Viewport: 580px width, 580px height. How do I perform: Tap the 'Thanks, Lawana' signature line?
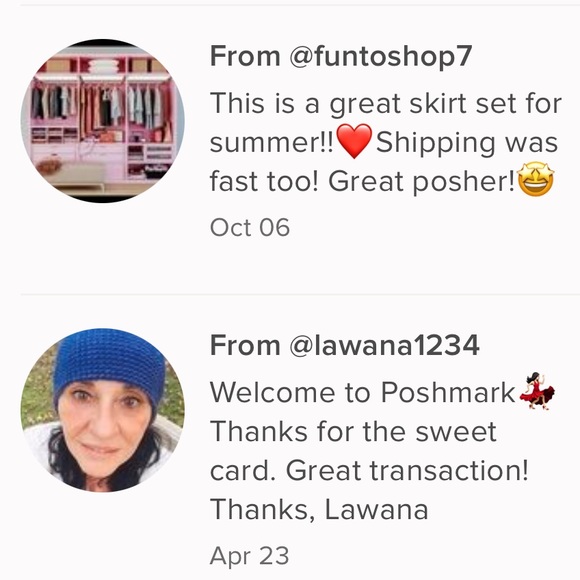click(x=319, y=510)
